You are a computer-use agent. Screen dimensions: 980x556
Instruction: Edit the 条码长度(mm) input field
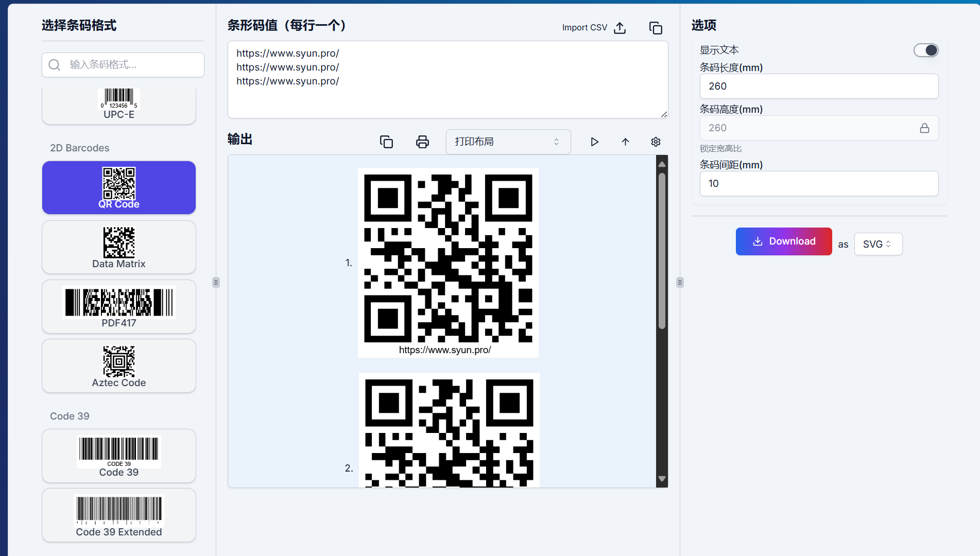(819, 86)
